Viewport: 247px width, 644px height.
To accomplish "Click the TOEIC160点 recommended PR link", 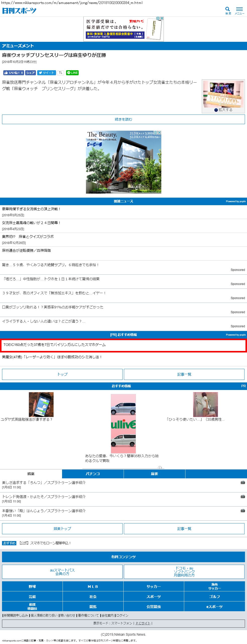I will [55, 345].
